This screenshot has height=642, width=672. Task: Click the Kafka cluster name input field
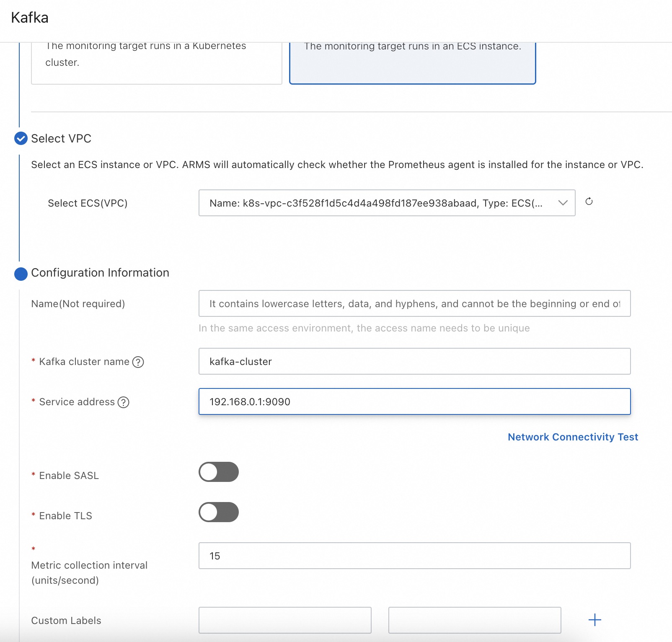click(414, 361)
